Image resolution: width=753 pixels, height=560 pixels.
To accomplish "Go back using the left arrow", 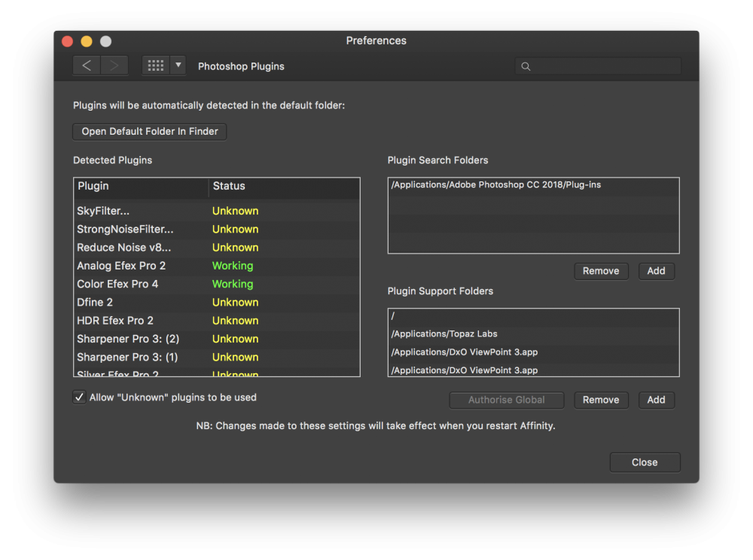I will [87, 65].
